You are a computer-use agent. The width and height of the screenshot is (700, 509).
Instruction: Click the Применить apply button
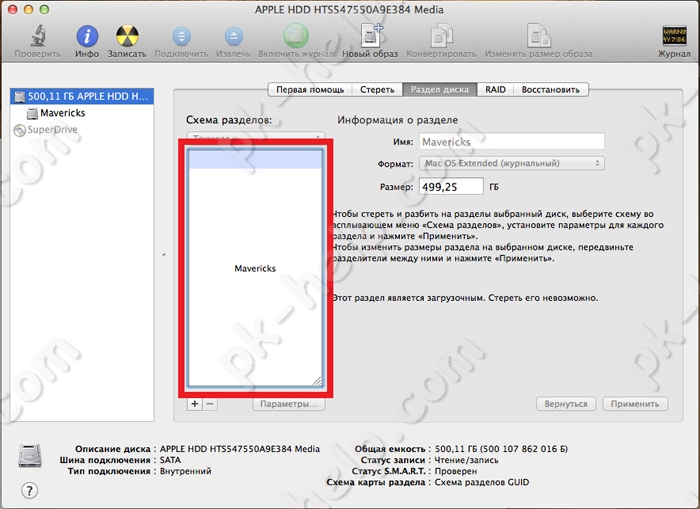pos(635,404)
